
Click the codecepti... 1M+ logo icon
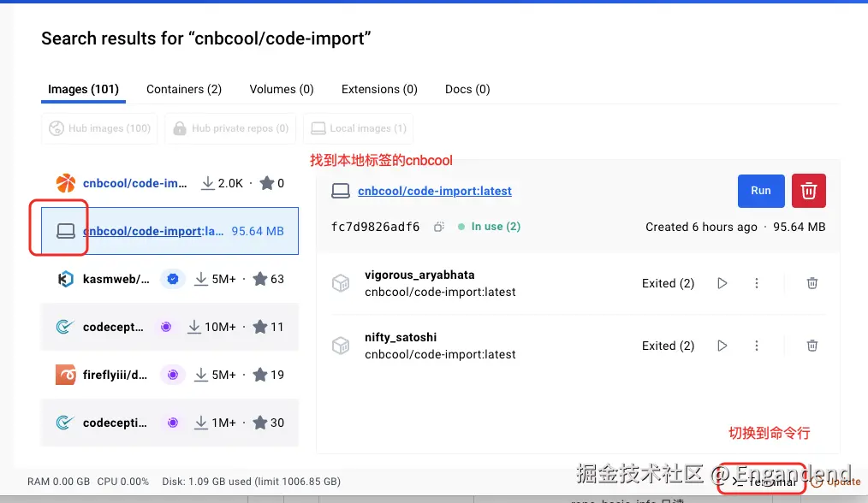65,423
